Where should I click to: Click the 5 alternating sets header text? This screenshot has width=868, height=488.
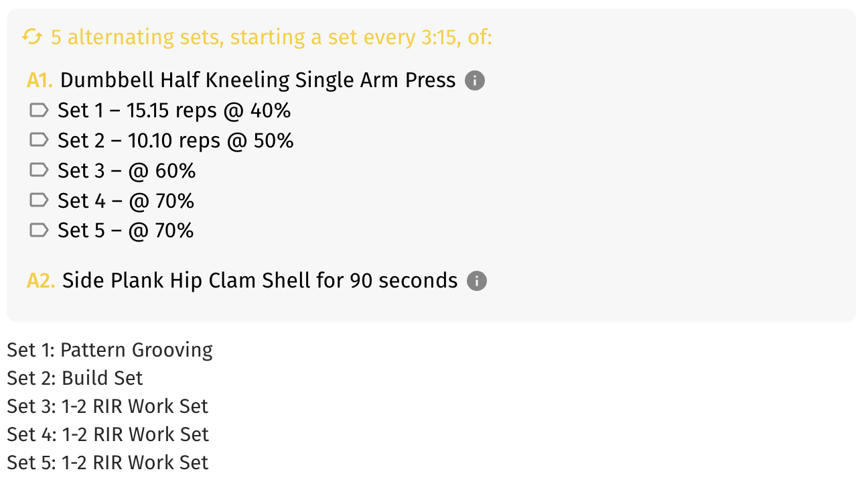(271, 37)
